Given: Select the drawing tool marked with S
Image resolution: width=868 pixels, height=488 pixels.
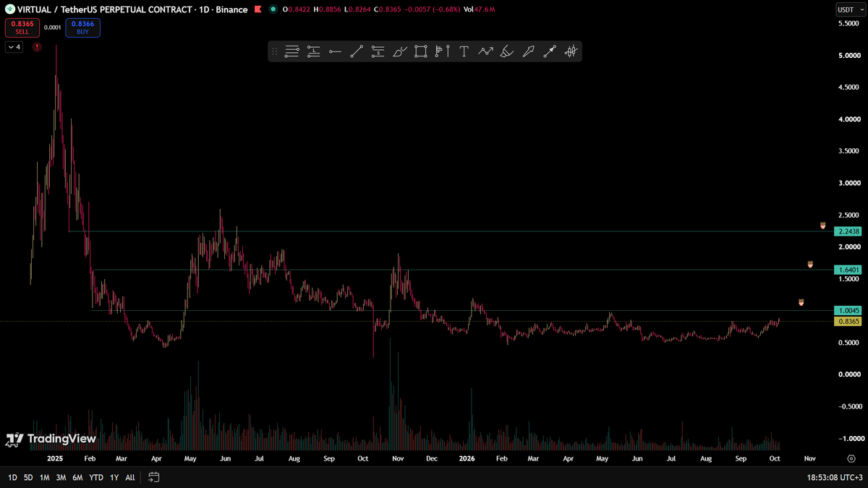Looking at the screenshot, I should pyautogui.click(x=378, y=51).
